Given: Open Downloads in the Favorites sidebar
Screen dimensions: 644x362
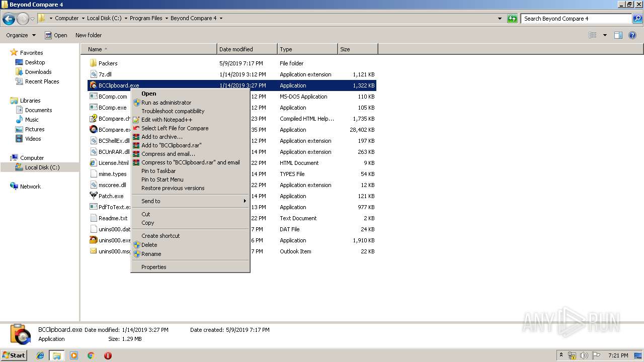Looking at the screenshot, I should pyautogui.click(x=38, y=72).
